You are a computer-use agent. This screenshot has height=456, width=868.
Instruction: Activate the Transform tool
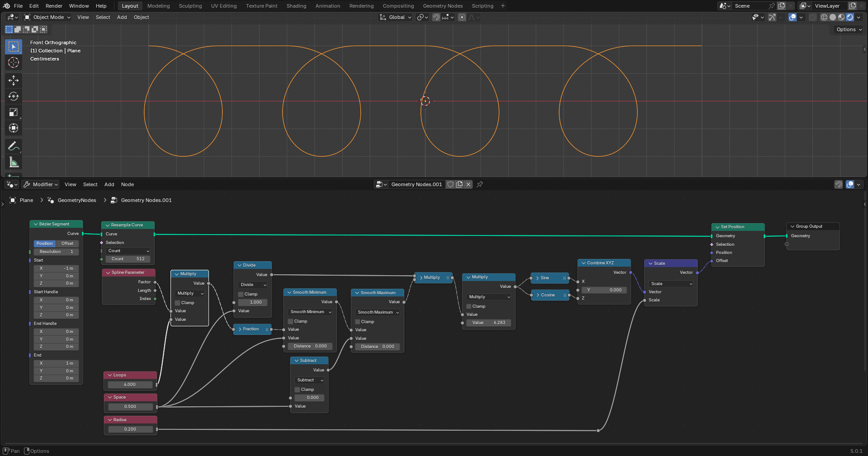click(x=14, y=128)
